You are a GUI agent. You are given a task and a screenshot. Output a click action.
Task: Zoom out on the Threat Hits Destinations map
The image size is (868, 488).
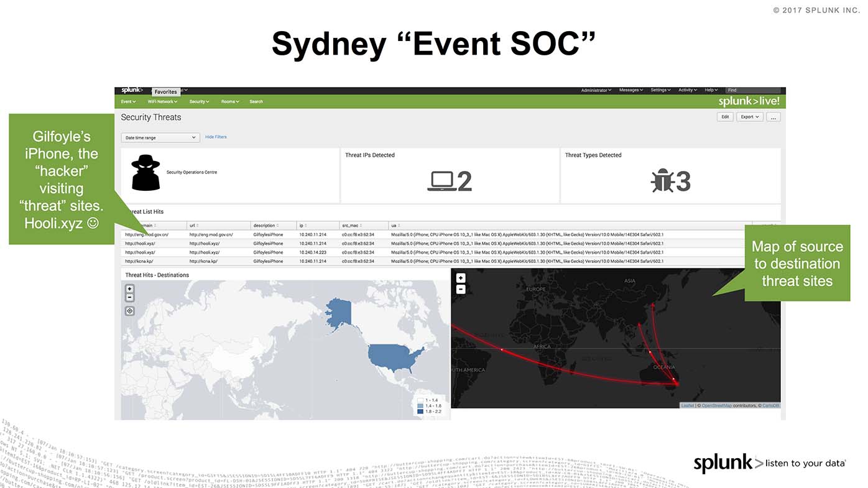pyautogui.click(x=129, y=297)
